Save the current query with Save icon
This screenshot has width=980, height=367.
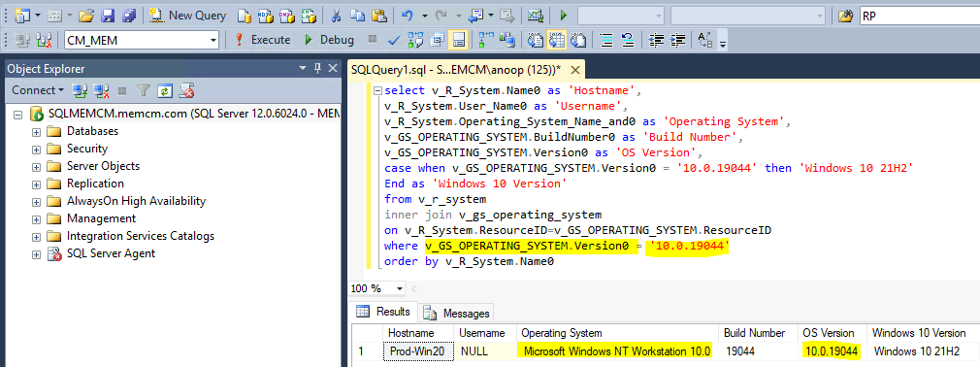[108, 16]
